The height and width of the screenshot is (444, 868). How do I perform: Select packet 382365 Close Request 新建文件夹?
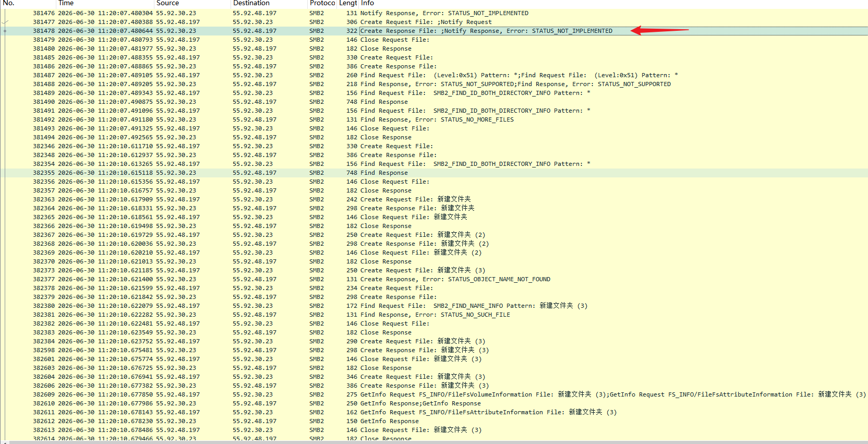(x=434, y=217)
